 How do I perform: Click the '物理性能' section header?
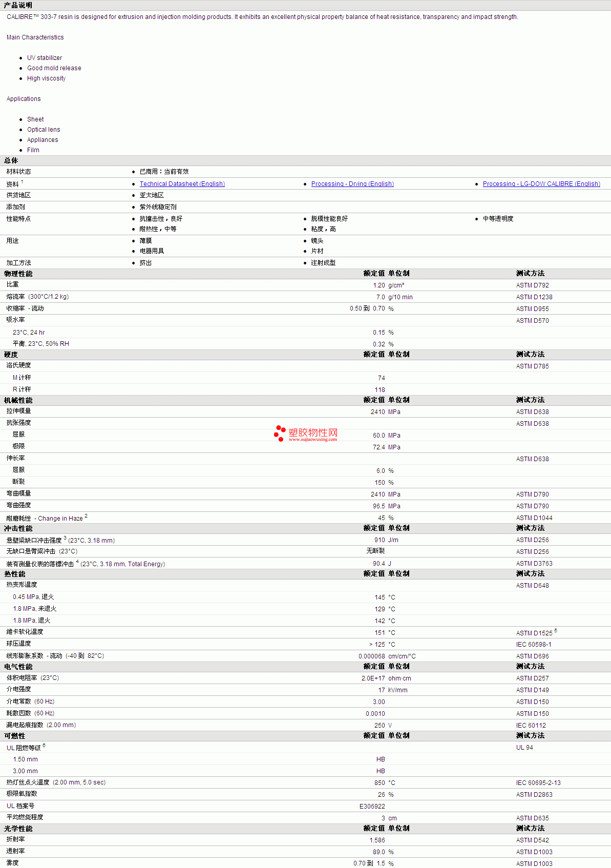click(18, 274)
